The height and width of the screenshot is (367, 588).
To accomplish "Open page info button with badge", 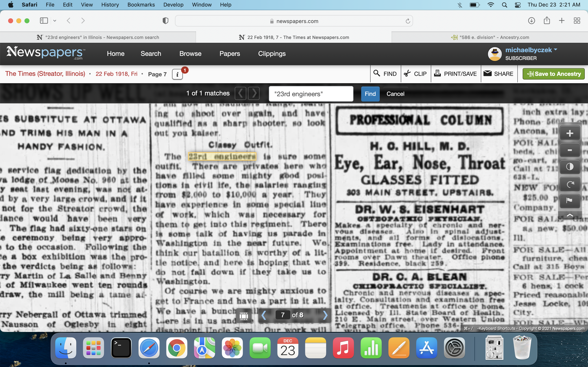I will [177, 74].
